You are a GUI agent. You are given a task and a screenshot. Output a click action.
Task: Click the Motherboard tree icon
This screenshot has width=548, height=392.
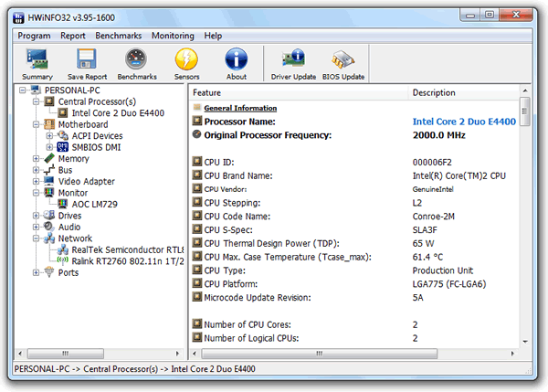coord(49,124)
